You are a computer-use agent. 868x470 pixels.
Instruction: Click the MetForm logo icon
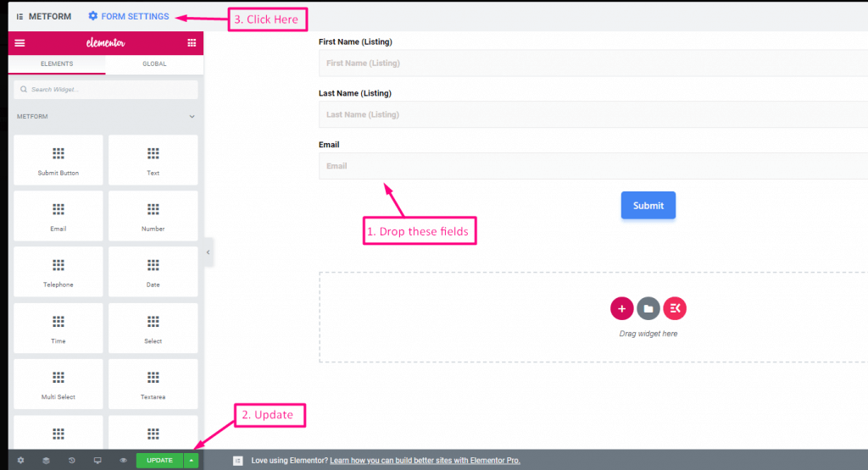click(x=20, y=17)
